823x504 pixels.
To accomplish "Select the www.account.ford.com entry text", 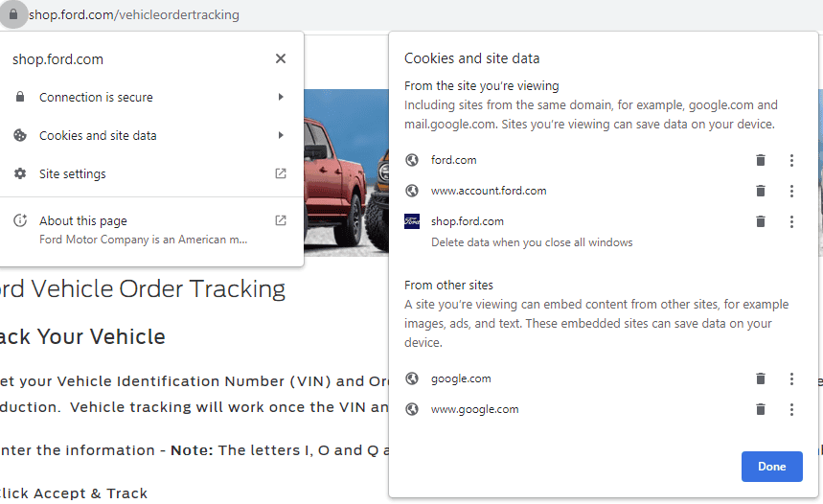I will [489, 191].
